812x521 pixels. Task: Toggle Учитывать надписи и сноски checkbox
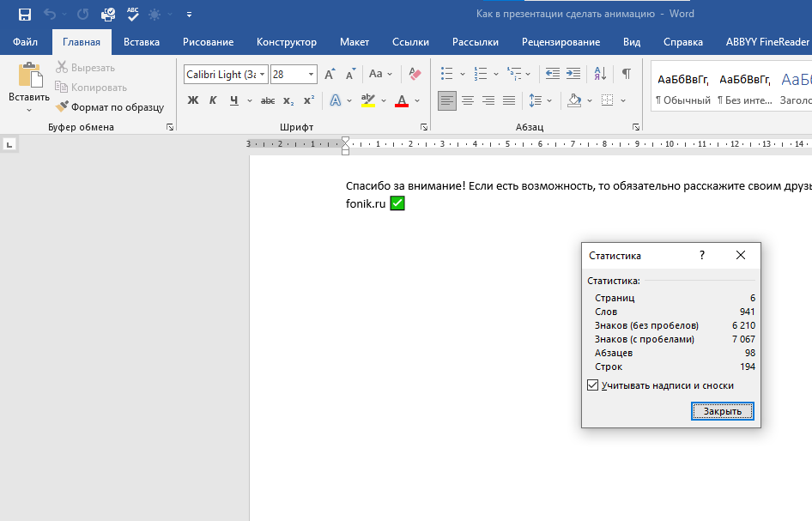(593, 385)
